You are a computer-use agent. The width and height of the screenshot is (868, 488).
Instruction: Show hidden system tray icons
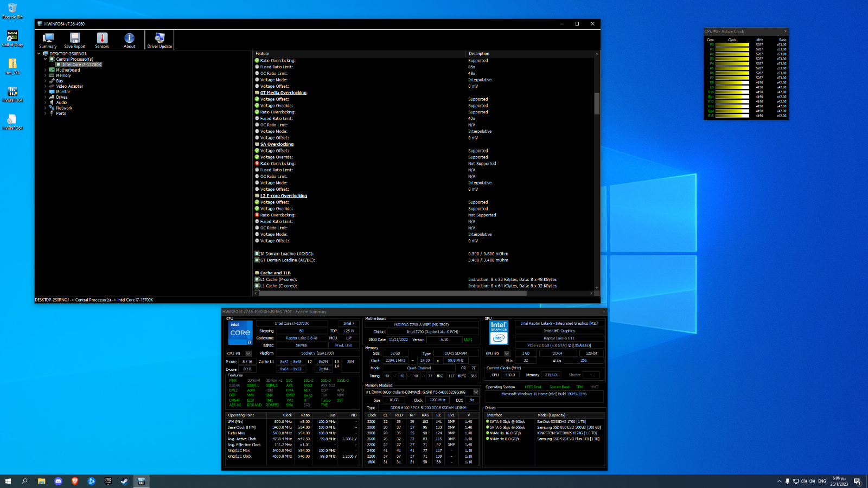(x=780, y=481)
